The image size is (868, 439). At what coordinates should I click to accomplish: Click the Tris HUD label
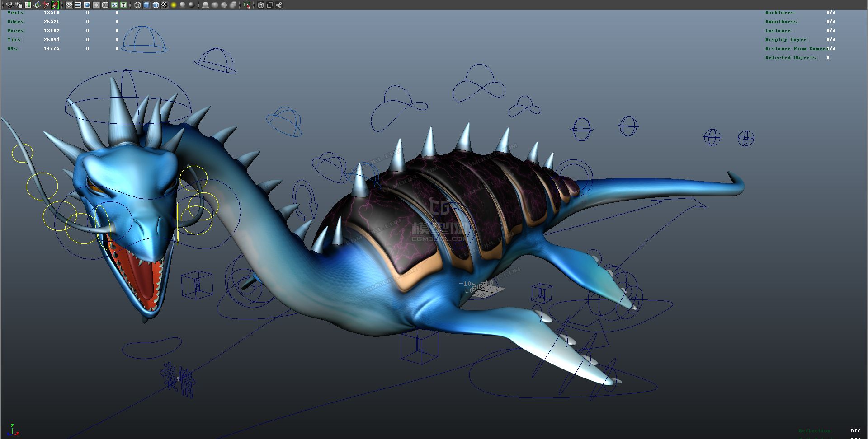[x=14, y=40]
